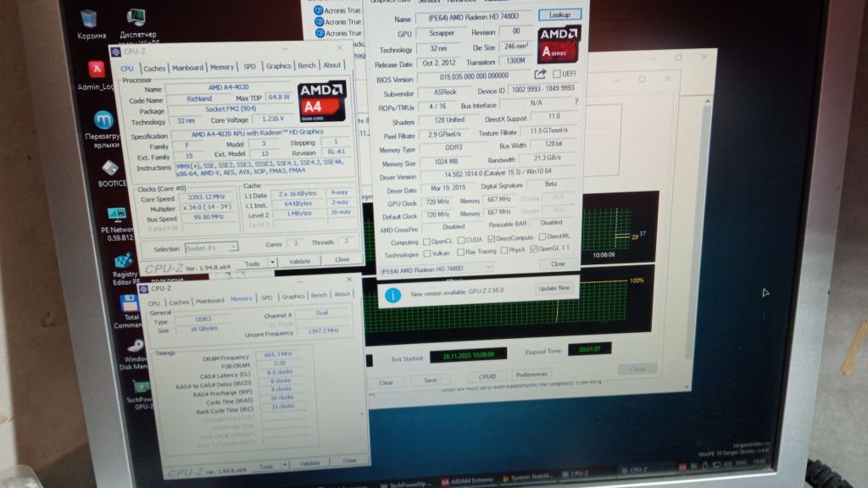Expand Tools arrow in CPU-Z Memory window
The height and width of the screenshot is (488, 868).
tap(285, 465)
